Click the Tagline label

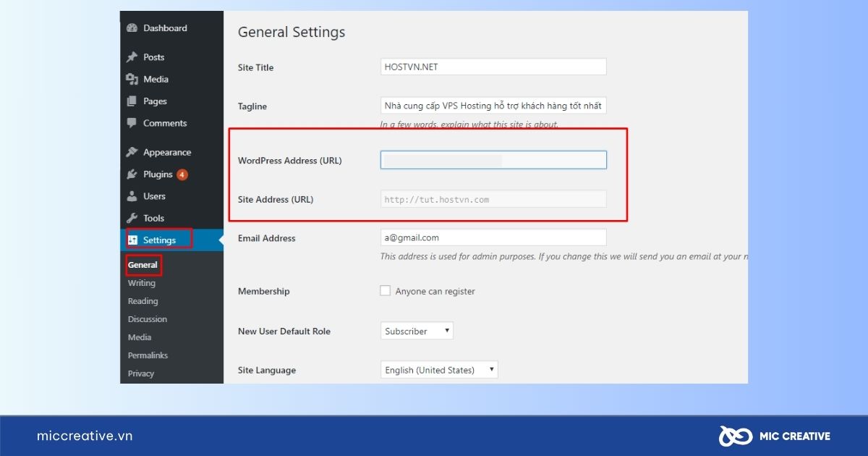pos(252,106)
